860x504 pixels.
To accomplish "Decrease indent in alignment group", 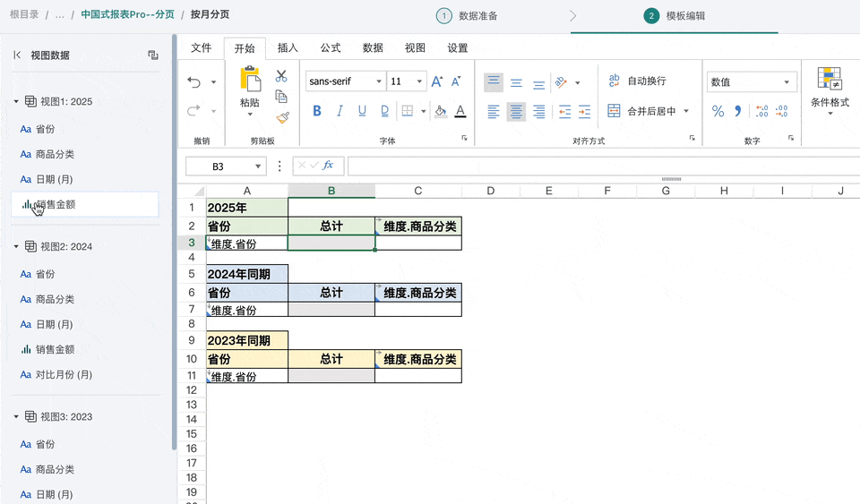I will (564, 112).
